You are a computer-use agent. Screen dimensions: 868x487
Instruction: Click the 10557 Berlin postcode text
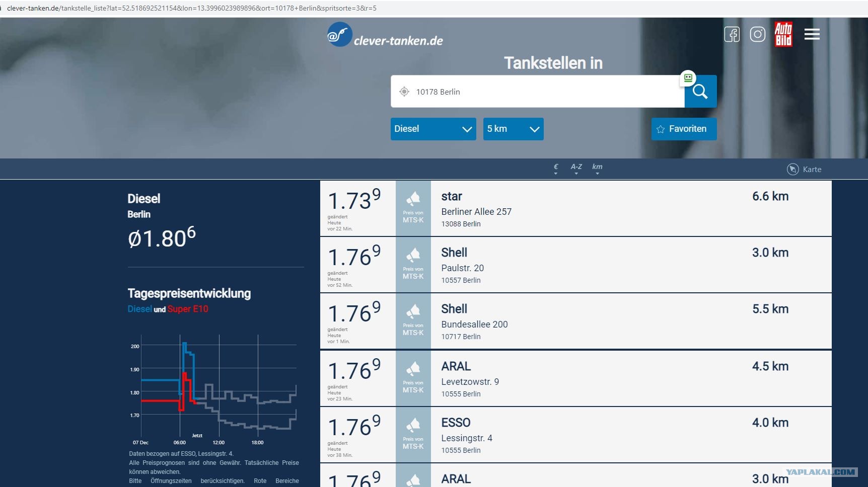click(x=461, y=280)
